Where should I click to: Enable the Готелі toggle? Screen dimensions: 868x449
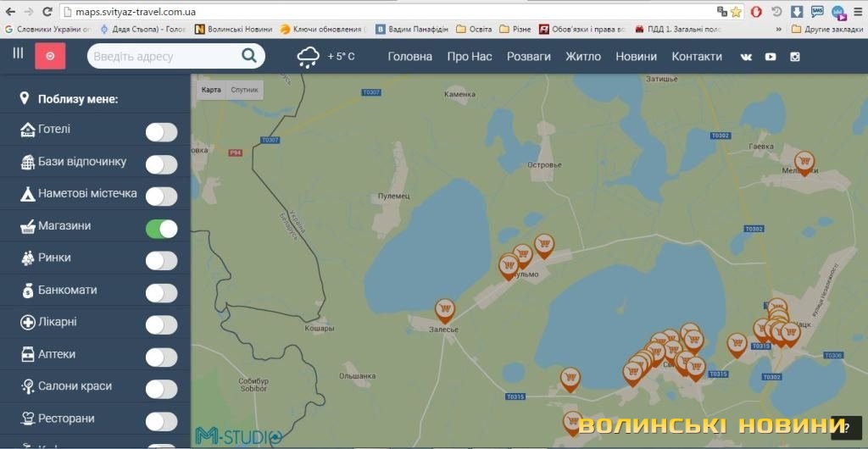pyautogui.click(x=161, y=132)
